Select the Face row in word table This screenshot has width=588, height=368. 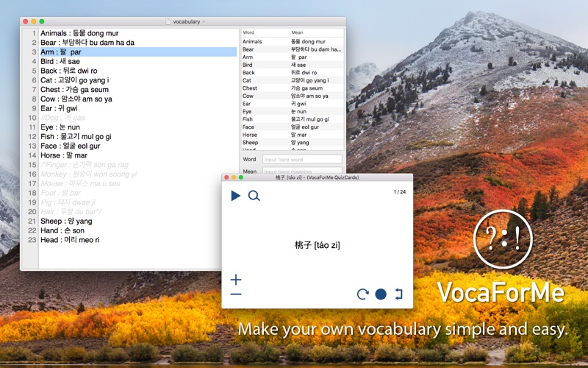coord(293,127)
